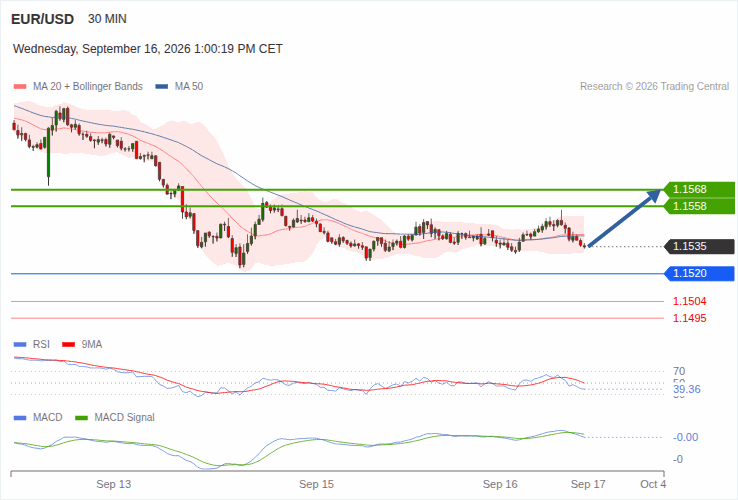The height and width of the screenshot is (500, 738).
Task: Click the 9MA red legend marker
Action: (x=69, y=345)
